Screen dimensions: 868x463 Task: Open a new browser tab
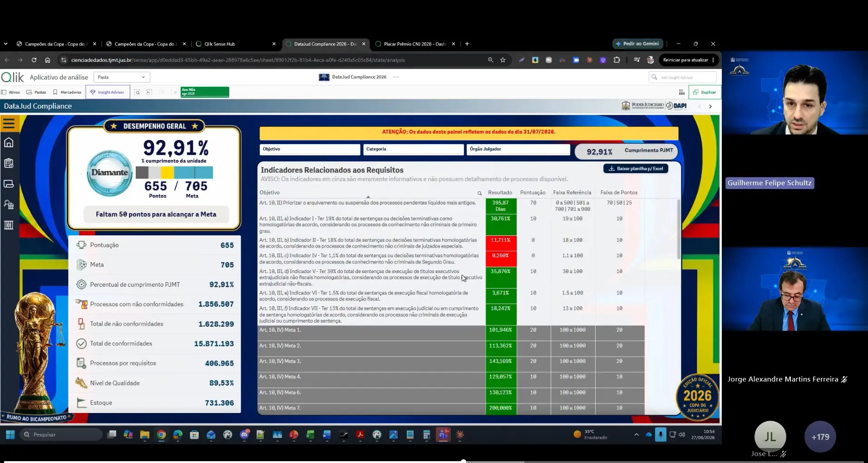(467, 44)
